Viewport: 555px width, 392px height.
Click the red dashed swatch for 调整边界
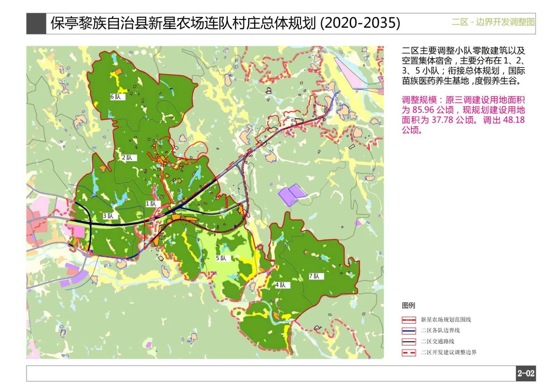point(409,353)
